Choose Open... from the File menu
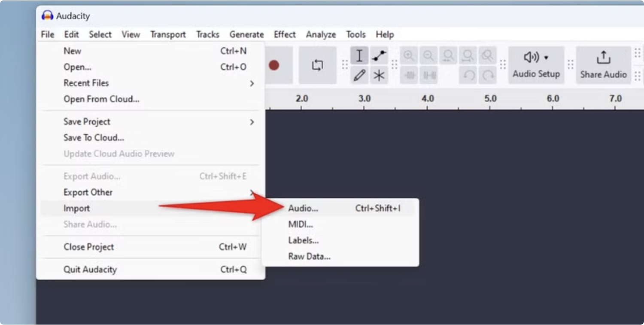This screenshot has height=325, width=644. 150,67
